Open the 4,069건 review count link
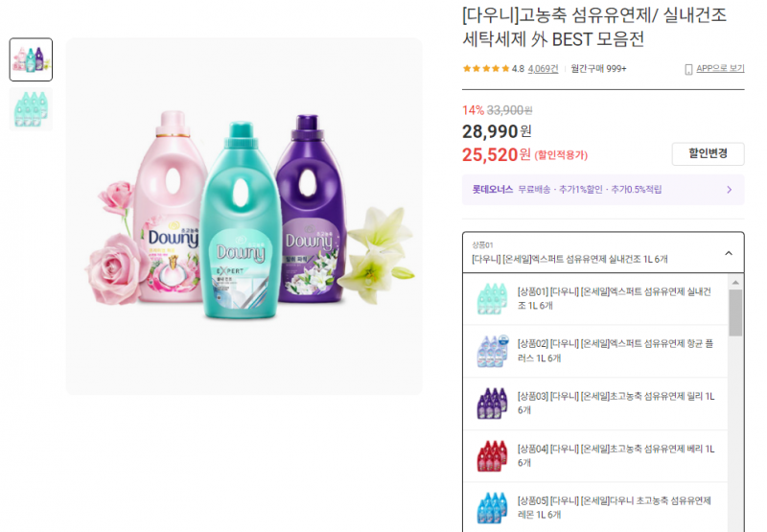This screenshot has height=532, width=767. click(x=543, y=69)
